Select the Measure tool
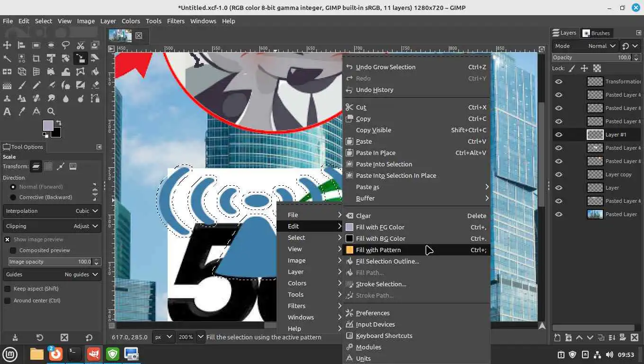The image size is (644, 364). point(36,111)
